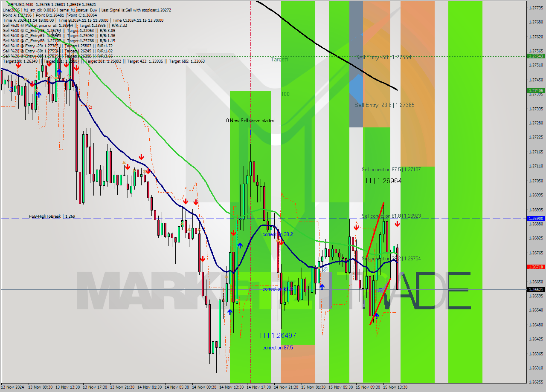Click the 1.26540 price axis value
The height and width of the screenshot is (392, 546).
pos(536,310)
